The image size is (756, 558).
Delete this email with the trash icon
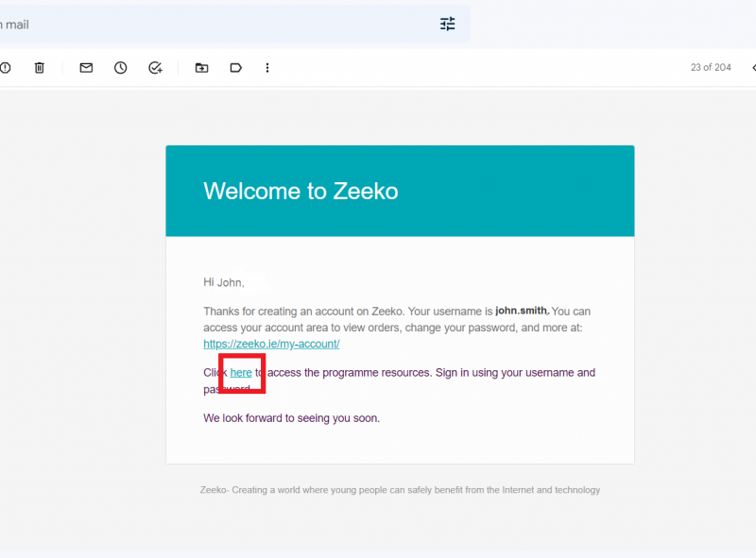[40, 68]
